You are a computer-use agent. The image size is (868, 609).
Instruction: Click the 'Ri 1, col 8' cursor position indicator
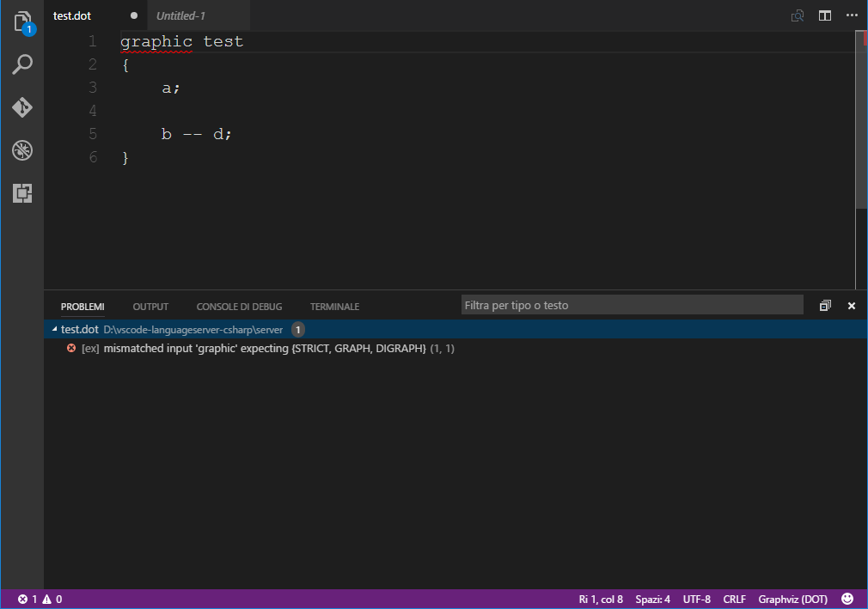tap(601, 599)
